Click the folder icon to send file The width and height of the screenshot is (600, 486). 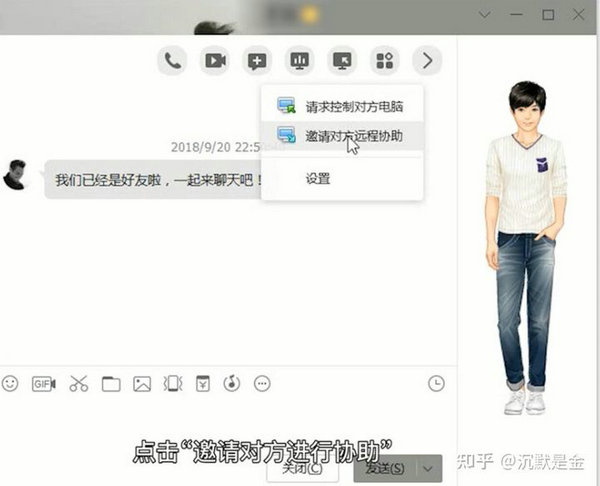click(110, 383)
